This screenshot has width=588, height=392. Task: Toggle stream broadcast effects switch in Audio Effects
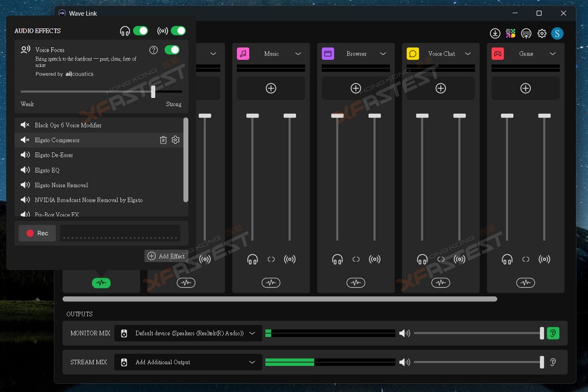(178, 30)
